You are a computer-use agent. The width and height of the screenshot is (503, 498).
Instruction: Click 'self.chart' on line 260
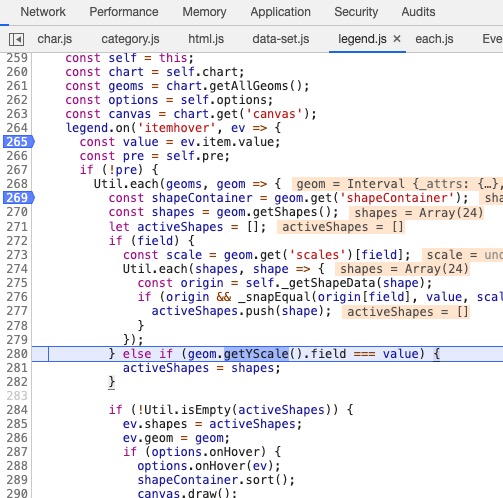[x=202, y=72]
